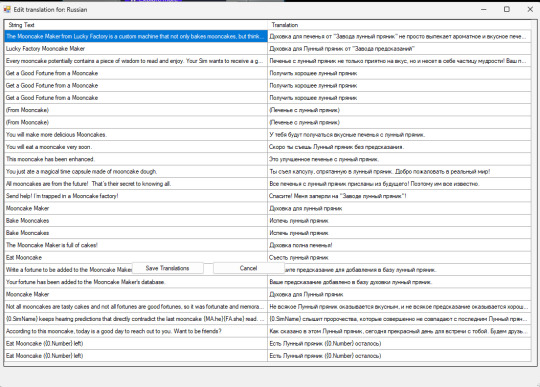This screenshot has width=540, height=387.
Task: Select 'You will make more delicious Mooncakes.' string
Action: click(136, 135)
